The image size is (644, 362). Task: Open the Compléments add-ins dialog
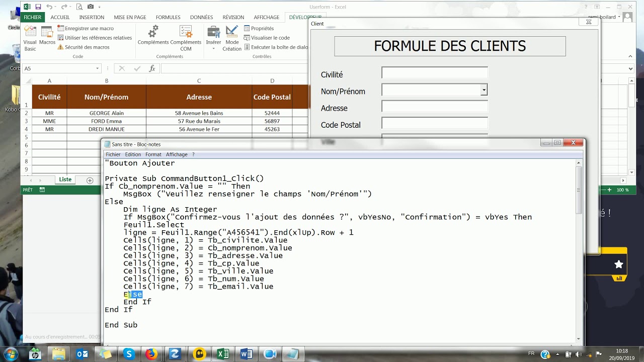(153, 35)
